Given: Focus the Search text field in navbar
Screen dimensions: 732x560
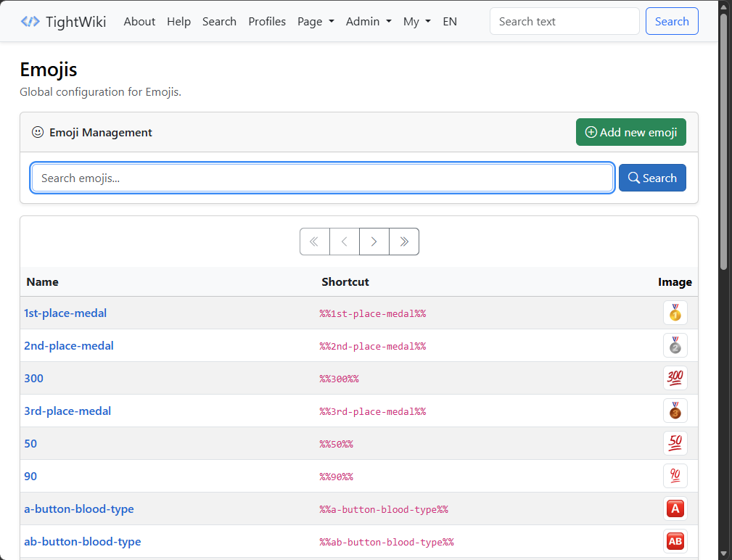Looking at the screenshot, I should pyautogui.click(x=564, y=21).
